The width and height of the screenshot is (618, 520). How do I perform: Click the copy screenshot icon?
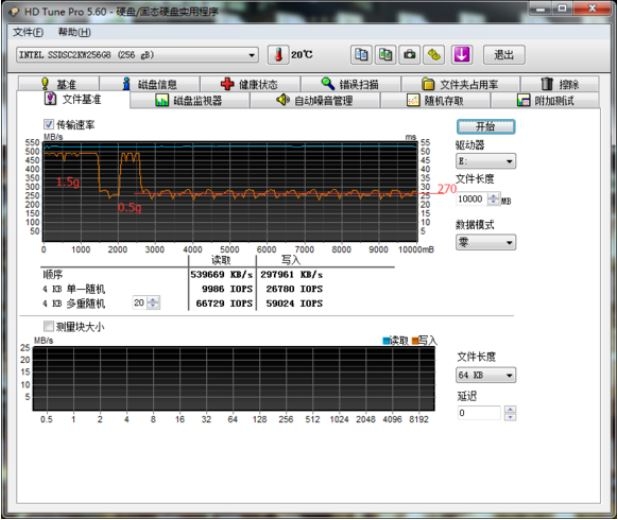coord(385,54)
